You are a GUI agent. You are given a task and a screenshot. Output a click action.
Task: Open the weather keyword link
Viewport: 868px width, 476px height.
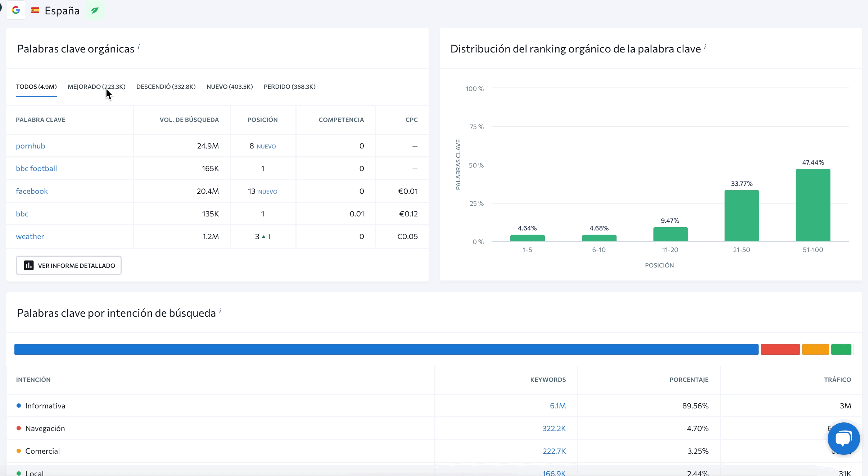(x=30, y=236)
